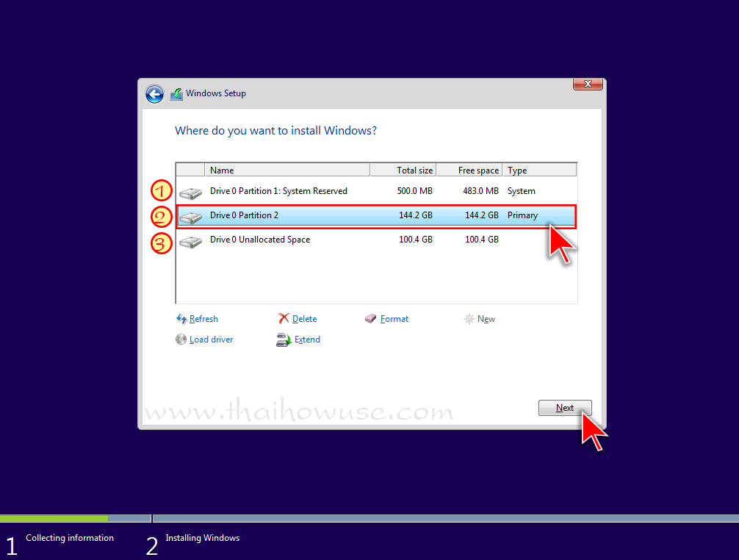Click the 144.2 GB total size cell
Image resolution: width=739 pixels, height=560 pixels.
[415, 215]
